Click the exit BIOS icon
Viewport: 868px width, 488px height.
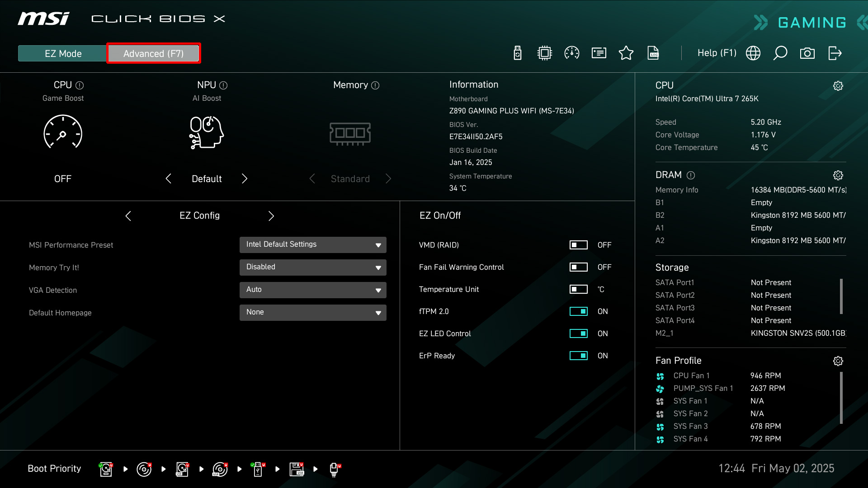(x=835, y=53)
